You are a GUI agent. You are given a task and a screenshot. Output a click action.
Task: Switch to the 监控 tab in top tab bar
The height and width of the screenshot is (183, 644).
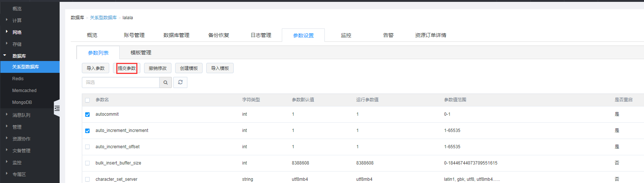pyautogui.click(x=346, y=35)
